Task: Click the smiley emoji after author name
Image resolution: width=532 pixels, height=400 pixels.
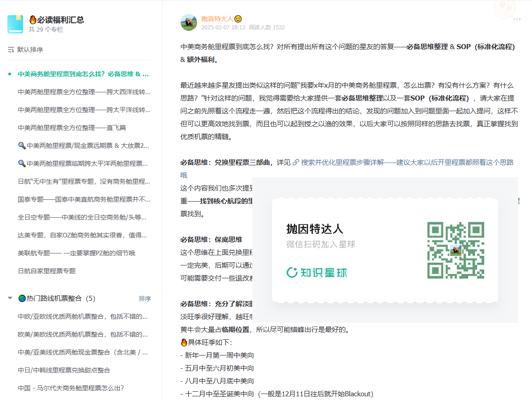Action: coord(238,19)
